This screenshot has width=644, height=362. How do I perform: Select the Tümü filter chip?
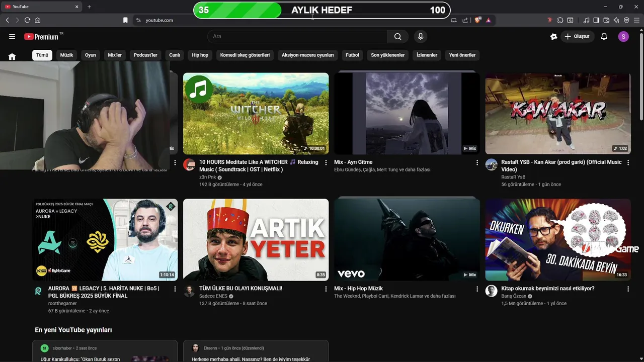coord(42,55)
